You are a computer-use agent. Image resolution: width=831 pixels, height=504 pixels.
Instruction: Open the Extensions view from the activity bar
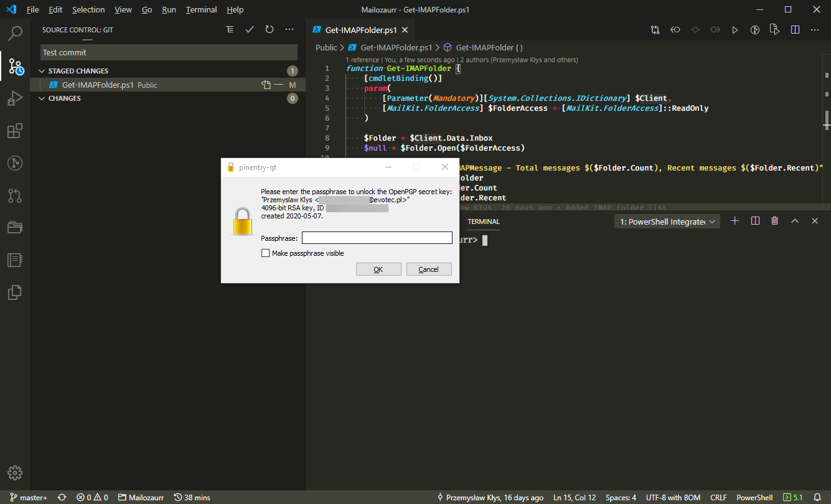click(x=14, y=131)
